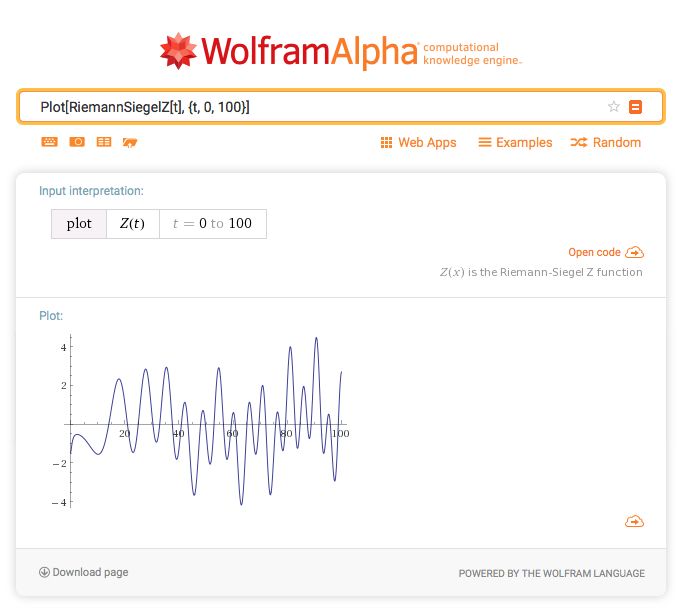Click Powered by the Wolfram Language link
The width and height of the screenshot is (679, 608).
tap(551, 573)
